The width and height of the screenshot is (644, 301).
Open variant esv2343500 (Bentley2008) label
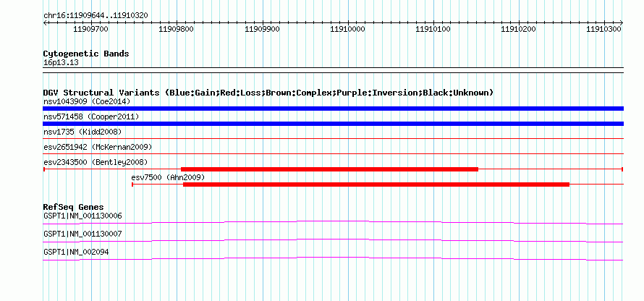click(96, 162)
